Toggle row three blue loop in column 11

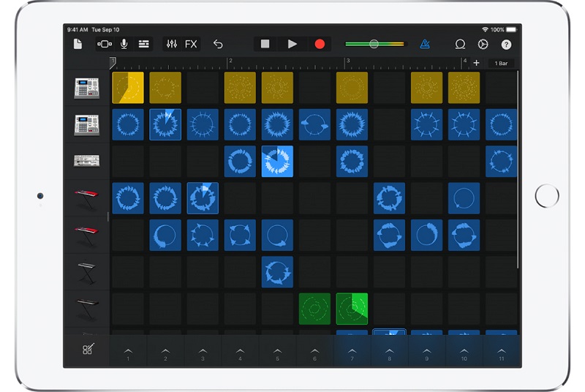(501, 161)
